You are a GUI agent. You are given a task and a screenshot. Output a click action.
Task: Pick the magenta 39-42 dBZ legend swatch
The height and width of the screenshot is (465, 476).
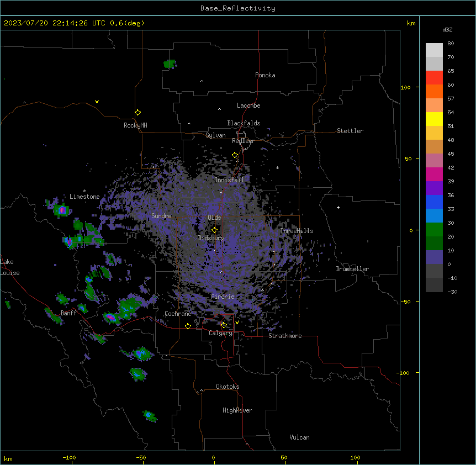pyautogui.click(x=434, y=174)
